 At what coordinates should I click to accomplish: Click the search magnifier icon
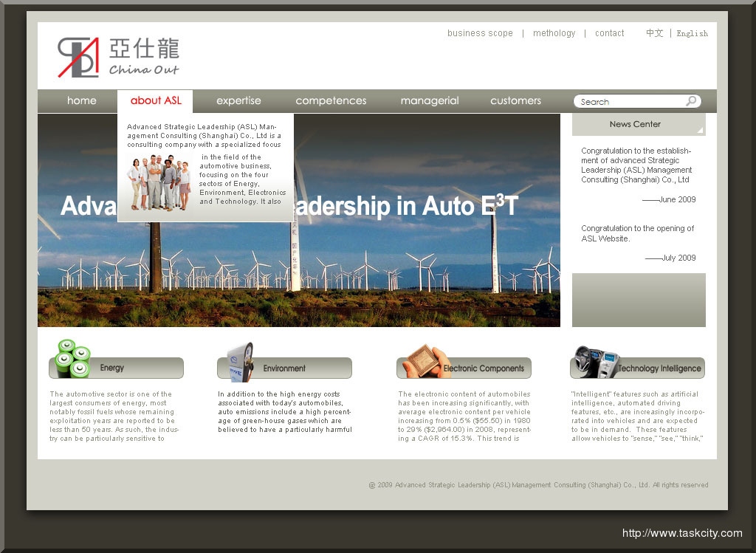691,101
